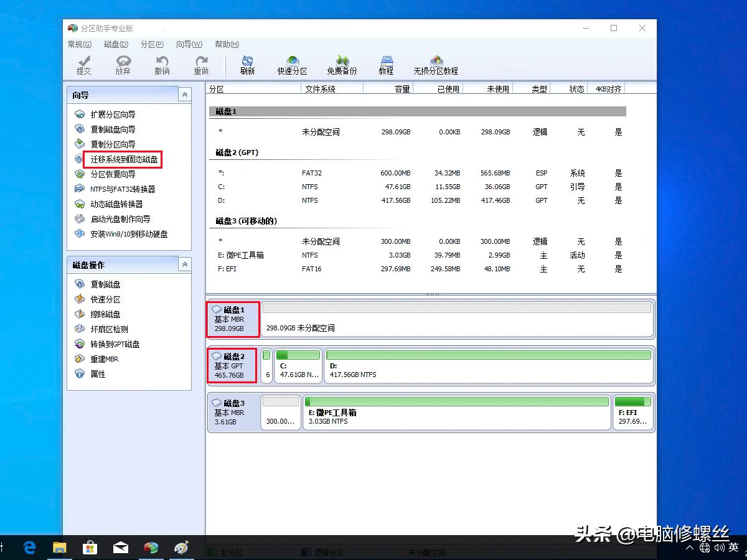This screenshot has height=560, width=747.
Task: Click the 无损分区教程 toolbar icon
Action: click(x=436, y=65)
